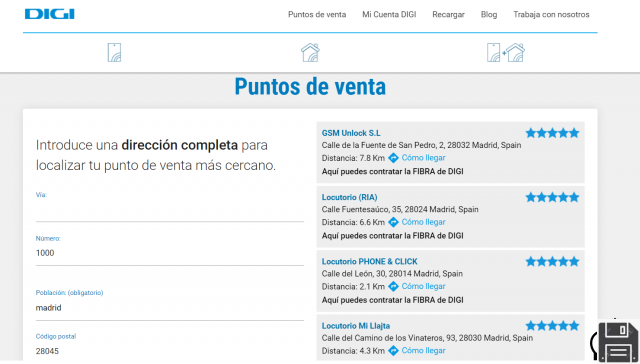Screen dimensions: 640x364
Task: Click address Calle del Camino de los Vinateros
Action: tap(427, 338)
